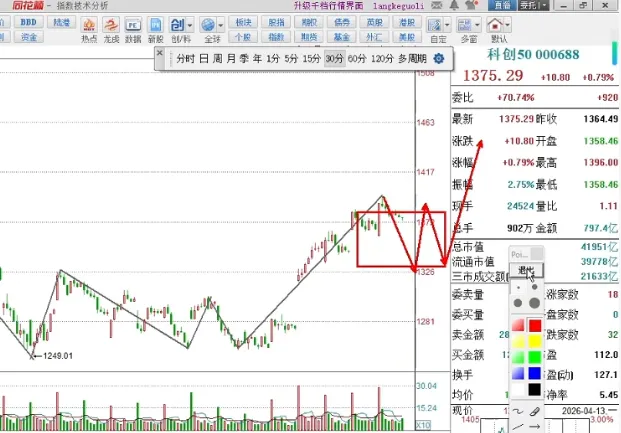Expand the 全球 dropdown arrow
621x433 pixels.
(221, 26)
